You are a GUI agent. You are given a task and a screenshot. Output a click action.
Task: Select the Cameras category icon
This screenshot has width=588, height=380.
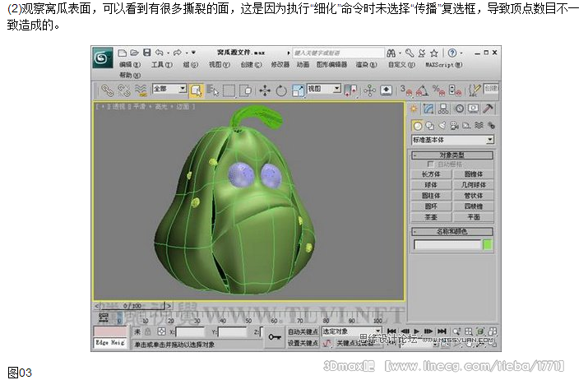(454, 126)
